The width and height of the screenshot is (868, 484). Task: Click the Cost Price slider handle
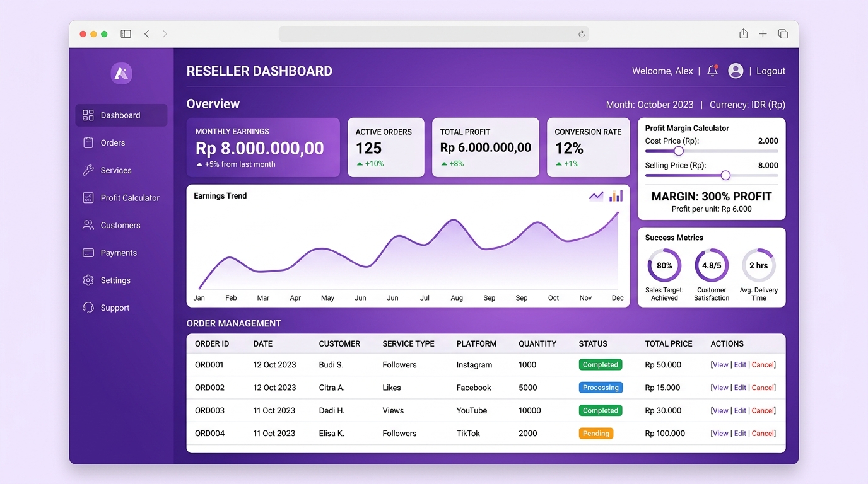[x=679, y=151]
